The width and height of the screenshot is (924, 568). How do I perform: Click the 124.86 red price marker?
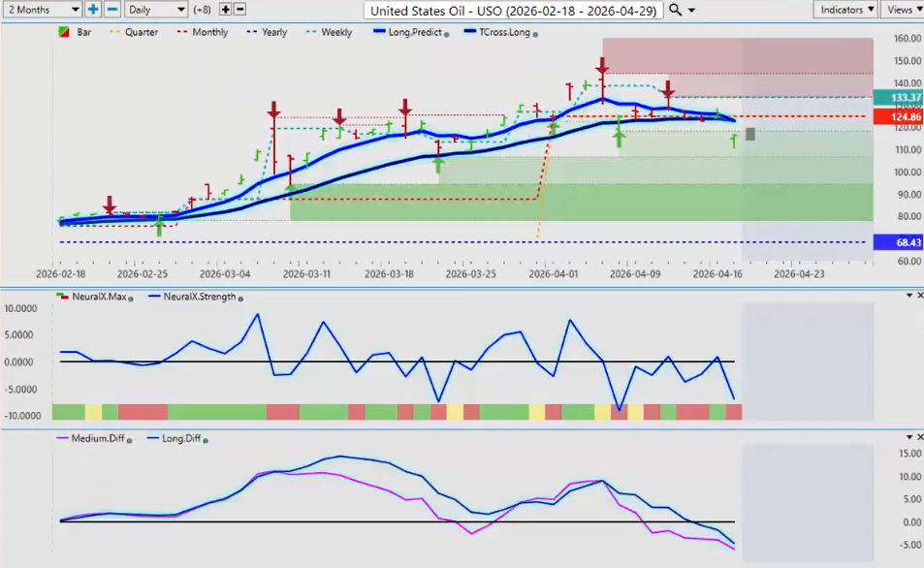[x=896, y=116]
